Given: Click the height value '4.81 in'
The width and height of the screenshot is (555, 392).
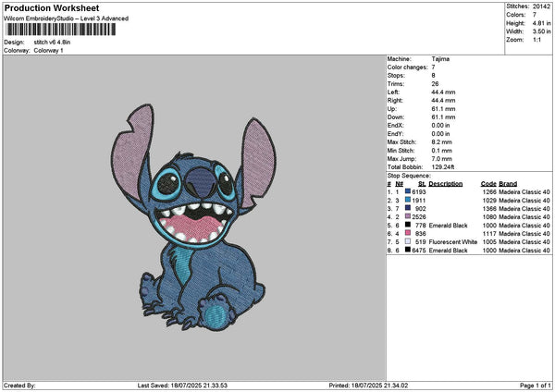Looking at the screenshot, I should pos(541,23).
